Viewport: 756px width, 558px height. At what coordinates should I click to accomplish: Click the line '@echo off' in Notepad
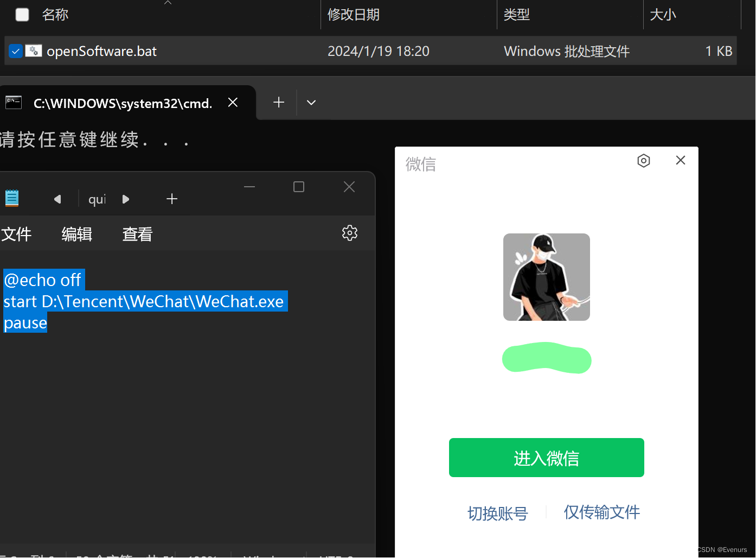tap(43, 280)
